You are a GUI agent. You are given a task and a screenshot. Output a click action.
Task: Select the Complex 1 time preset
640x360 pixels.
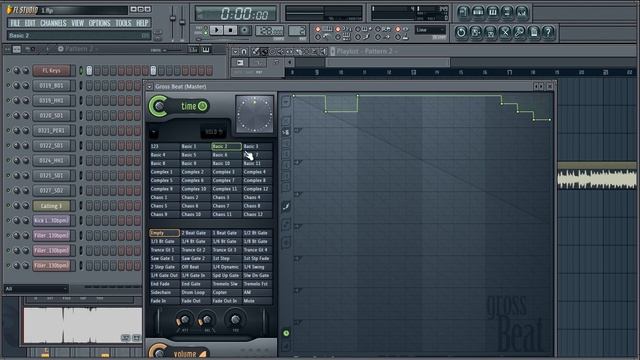164,172
